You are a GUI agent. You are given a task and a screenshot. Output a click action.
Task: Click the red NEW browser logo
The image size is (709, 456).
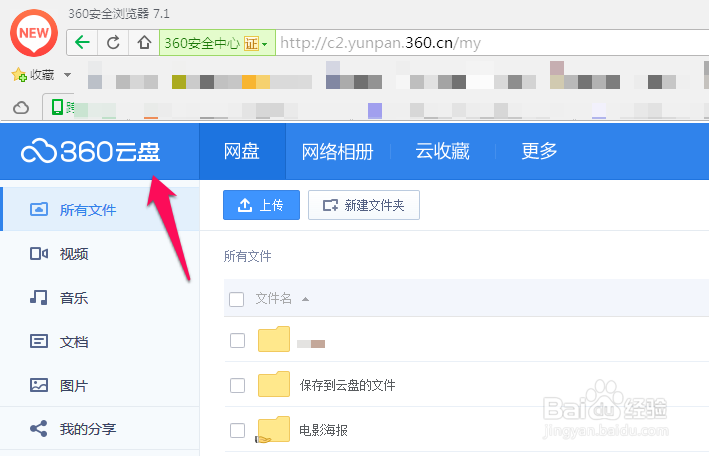click(x=34, y=33)
